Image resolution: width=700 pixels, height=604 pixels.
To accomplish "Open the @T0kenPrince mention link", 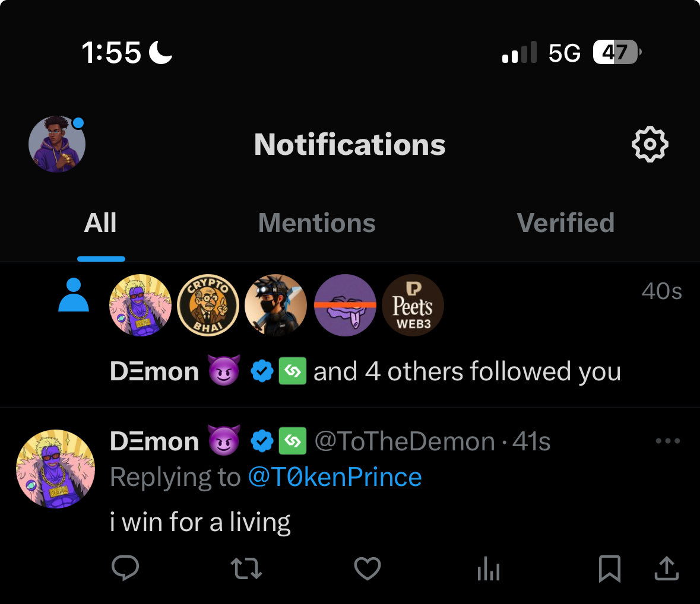I will click(x=334, y=477).
